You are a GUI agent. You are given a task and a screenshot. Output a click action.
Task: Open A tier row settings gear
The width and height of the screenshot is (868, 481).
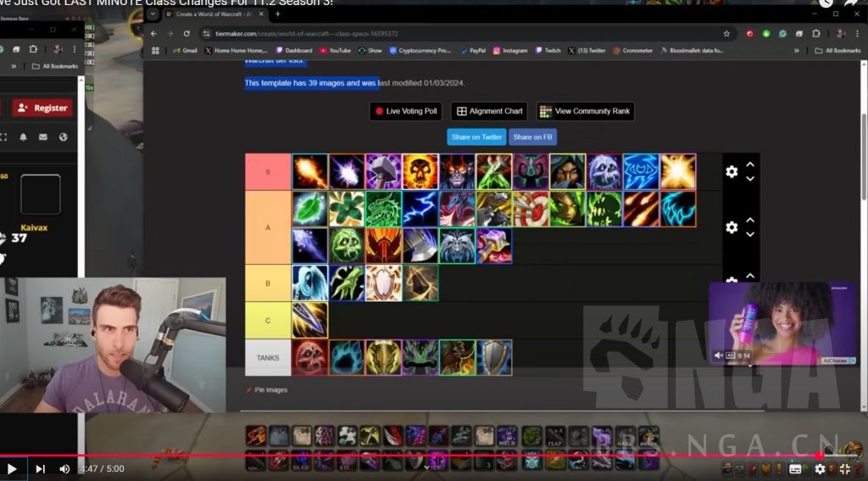[x=732, y=227]
